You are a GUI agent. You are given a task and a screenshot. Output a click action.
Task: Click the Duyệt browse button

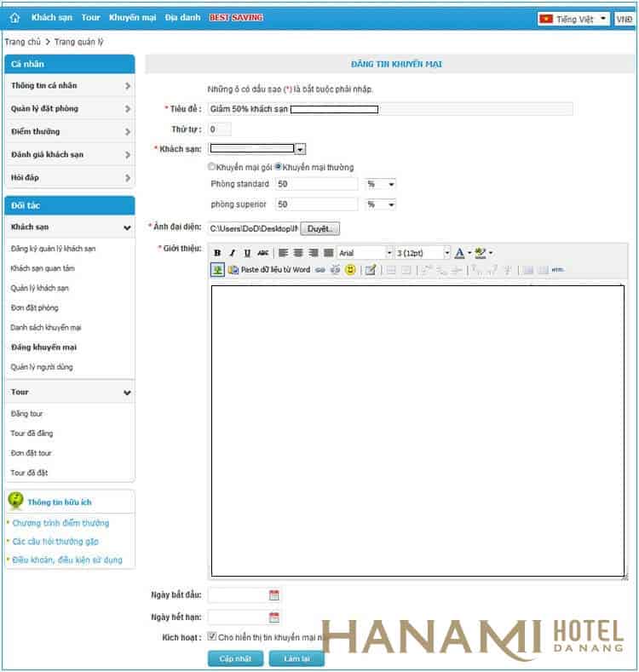click(319, 229)
